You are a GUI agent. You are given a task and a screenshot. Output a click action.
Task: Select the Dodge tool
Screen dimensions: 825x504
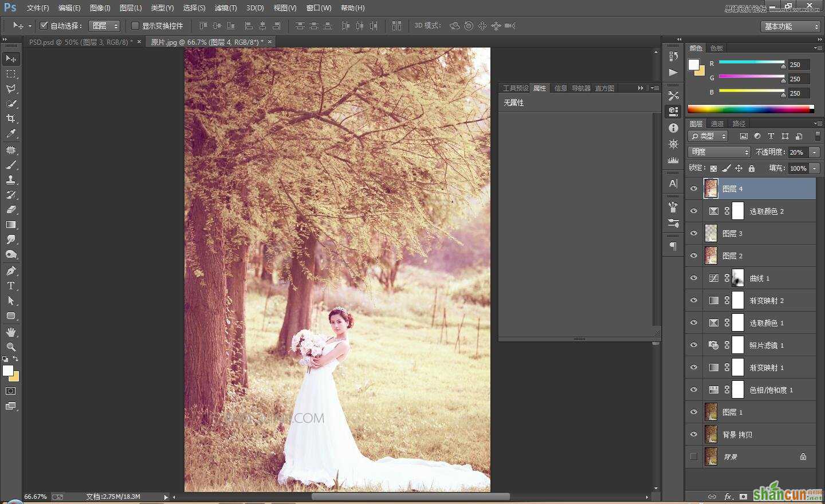pos(11,254)
